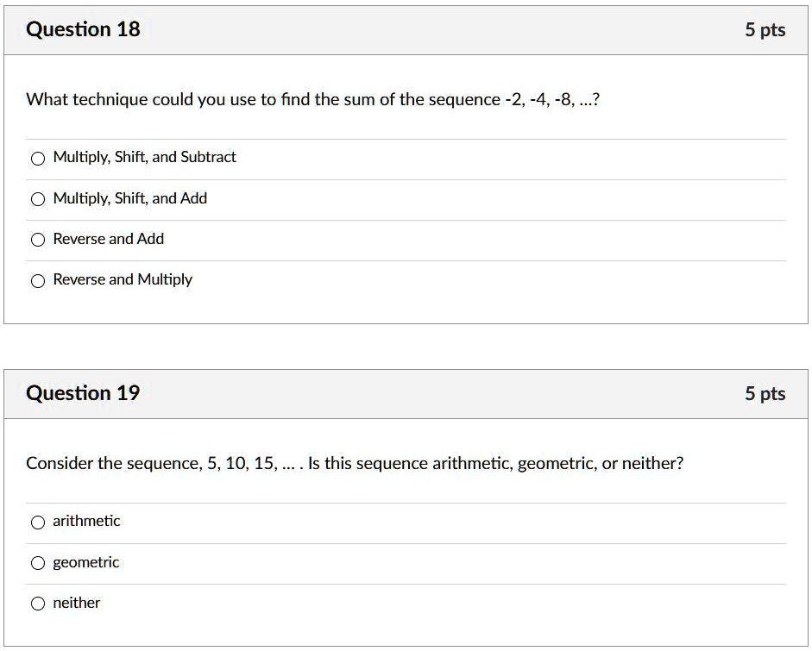Click the 'Reverse and Add' answer text
This screenshot has height=651, width=812.
[108, 239]
